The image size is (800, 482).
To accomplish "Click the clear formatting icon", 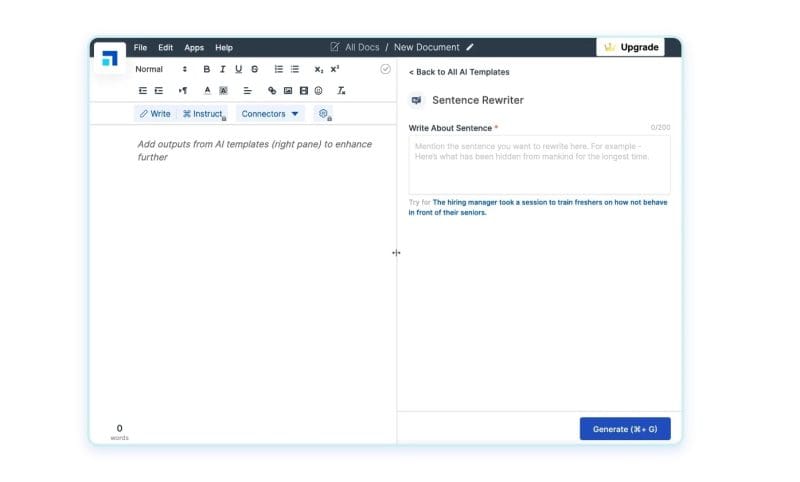I will [341, 91].
